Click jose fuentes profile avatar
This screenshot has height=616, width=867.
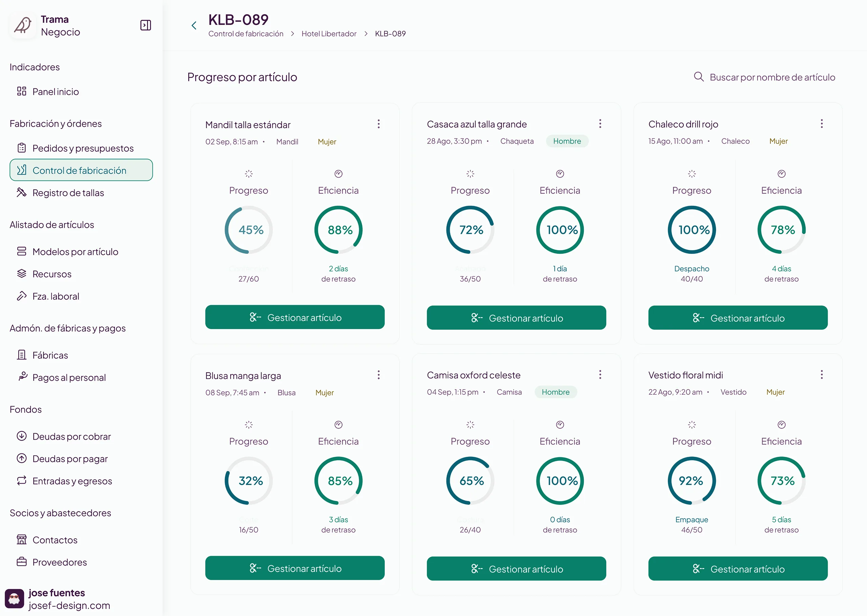(14, 599)
